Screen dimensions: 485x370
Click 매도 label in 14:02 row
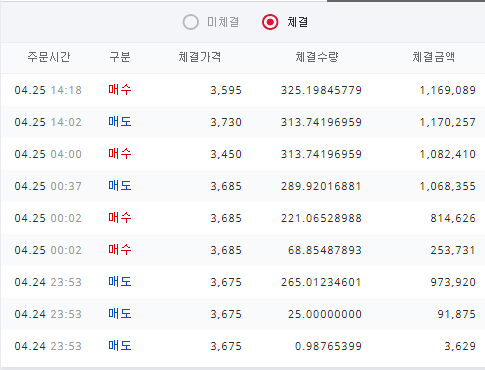120,122
